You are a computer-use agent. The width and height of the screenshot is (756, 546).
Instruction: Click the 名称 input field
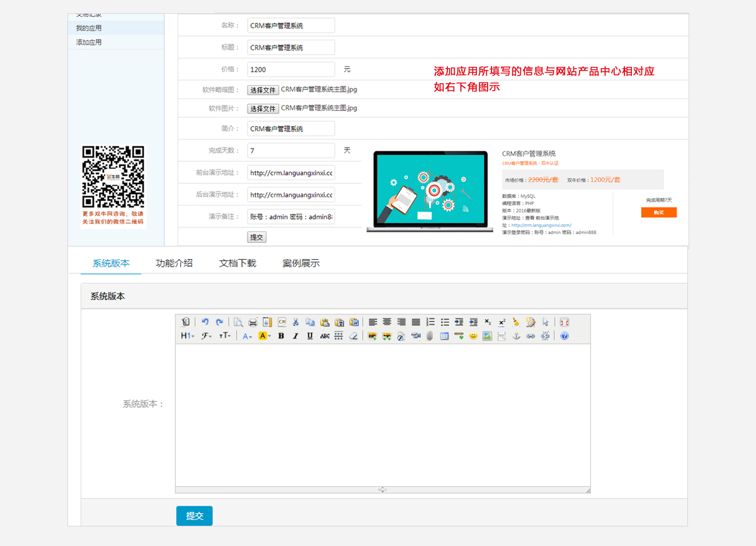coord(290,25)
